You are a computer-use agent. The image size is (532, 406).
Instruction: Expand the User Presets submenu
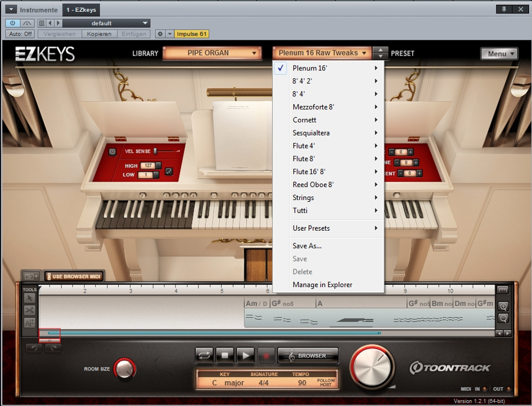click(329, 228)
